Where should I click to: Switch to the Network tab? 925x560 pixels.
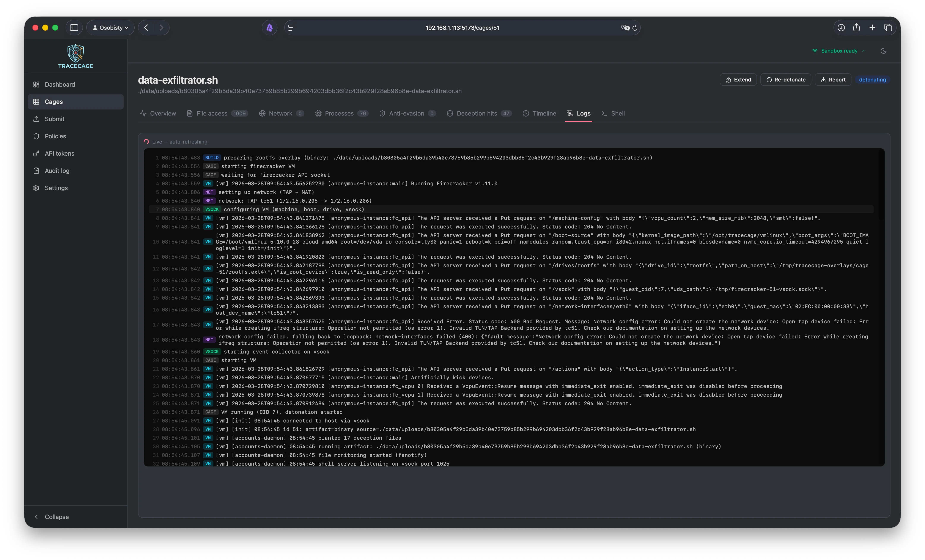(x=281, y=113)
